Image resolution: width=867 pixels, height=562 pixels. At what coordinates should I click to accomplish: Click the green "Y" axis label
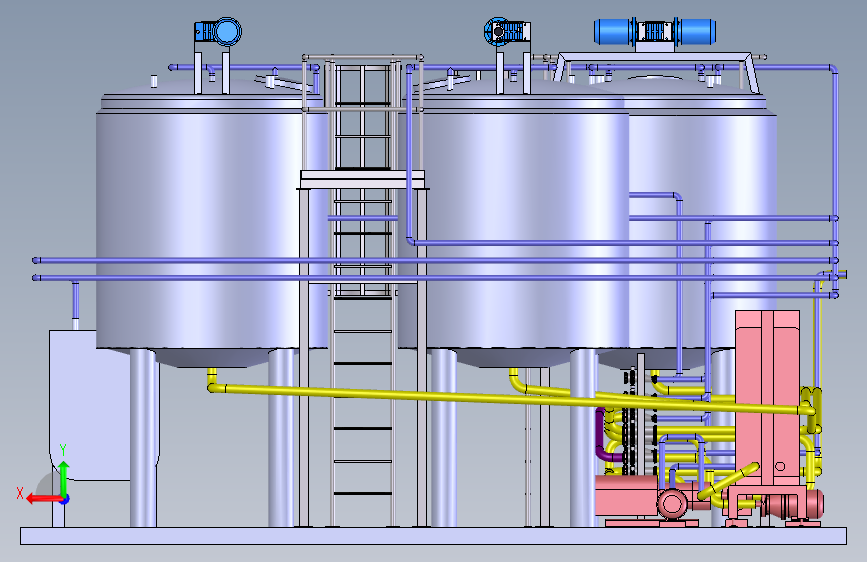pyautogui.click(x=63, y=450)
